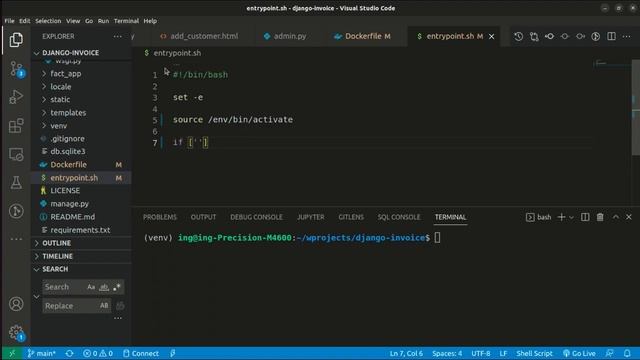Open requirements.txt in Explorer
The width and height of the screenshot is (640, 360).
(x=81, y=230)
